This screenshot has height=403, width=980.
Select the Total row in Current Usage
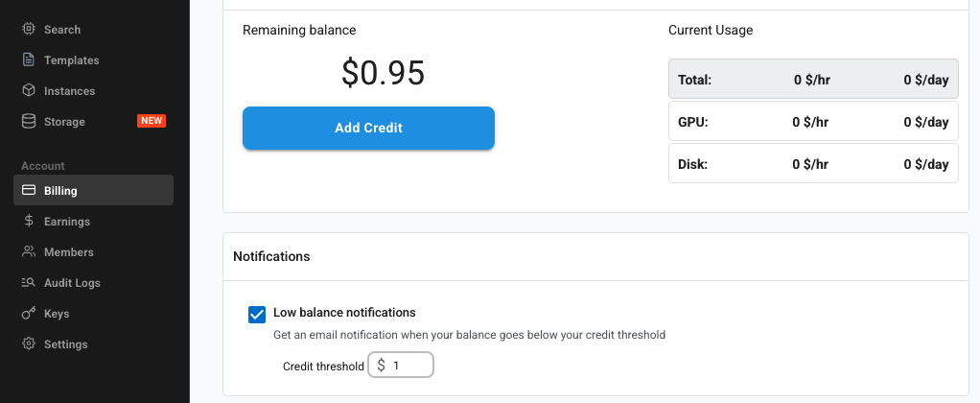click(x=813, y=80)
